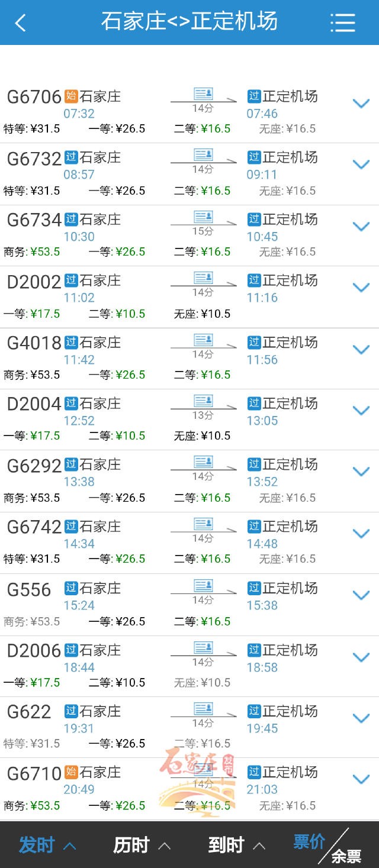Sort by 历时 duration

[x=142, y=845]
